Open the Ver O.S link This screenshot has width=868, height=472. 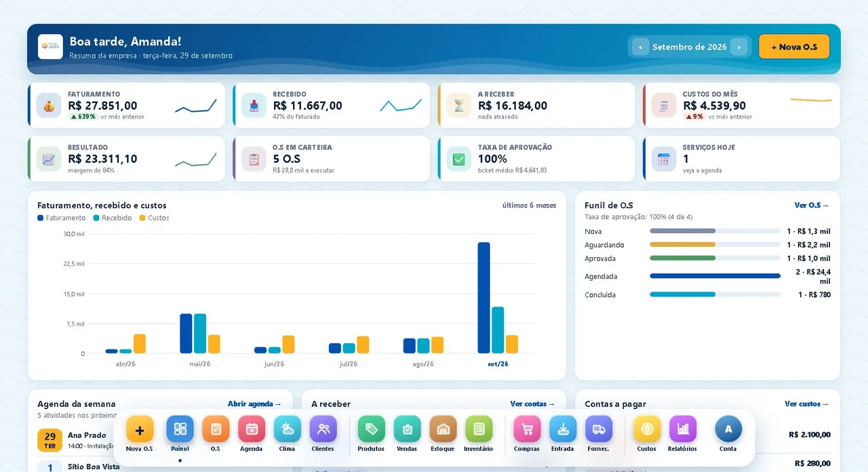(812, 205)
